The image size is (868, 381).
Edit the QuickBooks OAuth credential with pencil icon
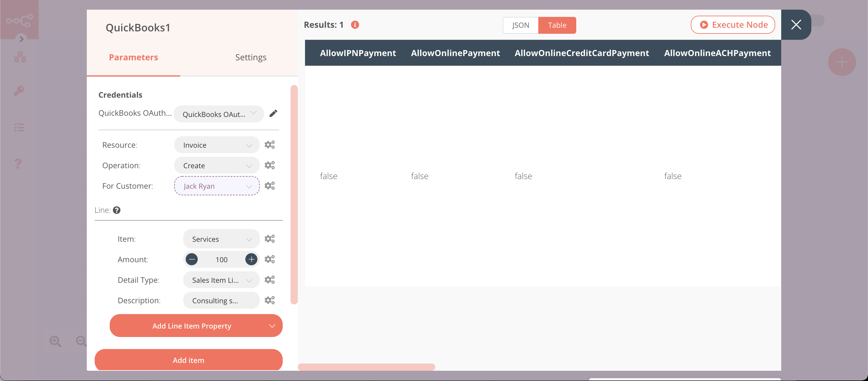point(273,114)
